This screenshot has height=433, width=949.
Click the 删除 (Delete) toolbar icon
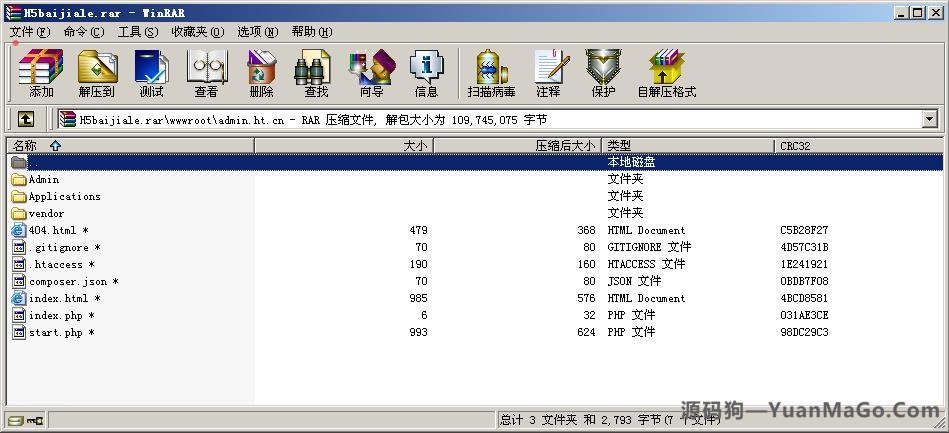(x=261, y=67)
